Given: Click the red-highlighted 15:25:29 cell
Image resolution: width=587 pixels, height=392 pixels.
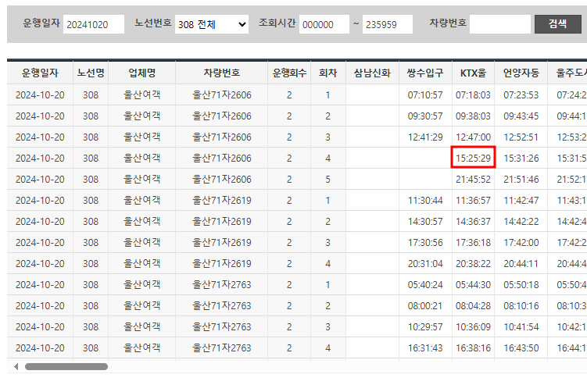Looking at the screenshot, I should (473, 158).
